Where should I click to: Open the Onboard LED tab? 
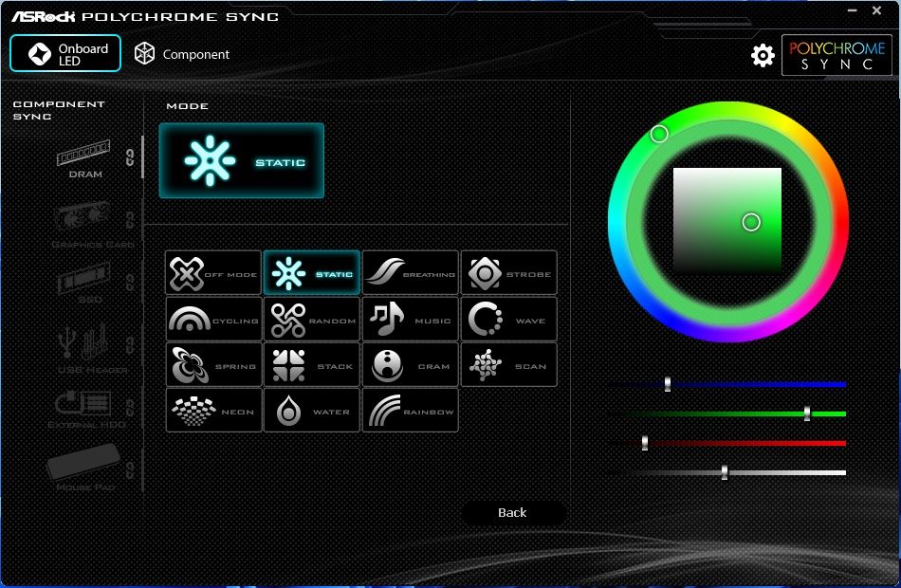(x=65, y=53)
